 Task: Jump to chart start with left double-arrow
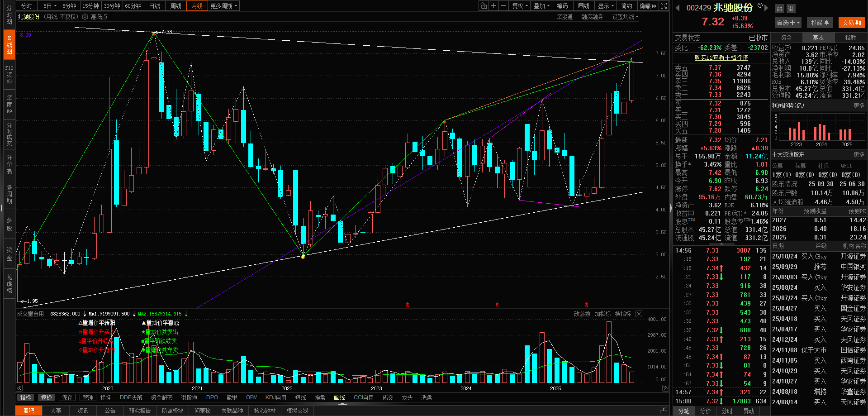[x=19, y=388]
